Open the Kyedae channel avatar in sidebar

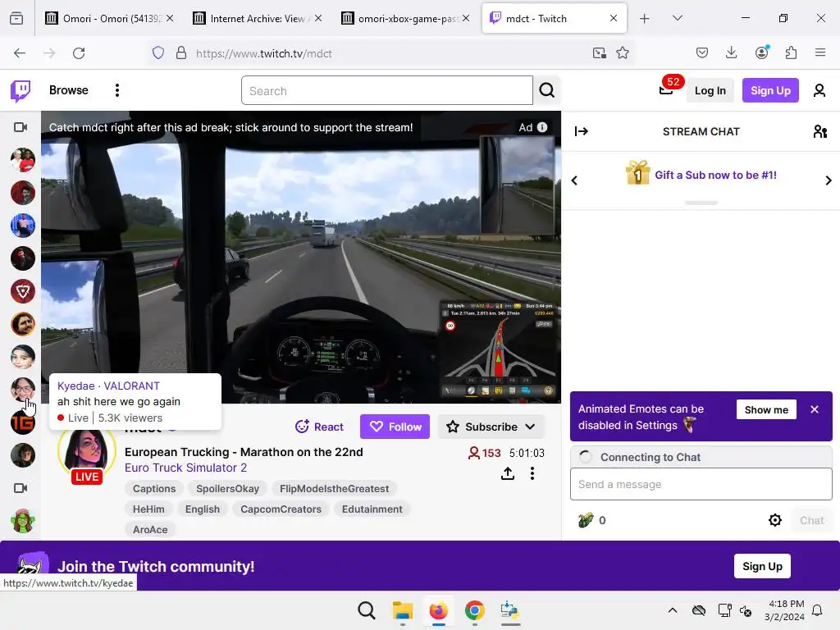22,390
